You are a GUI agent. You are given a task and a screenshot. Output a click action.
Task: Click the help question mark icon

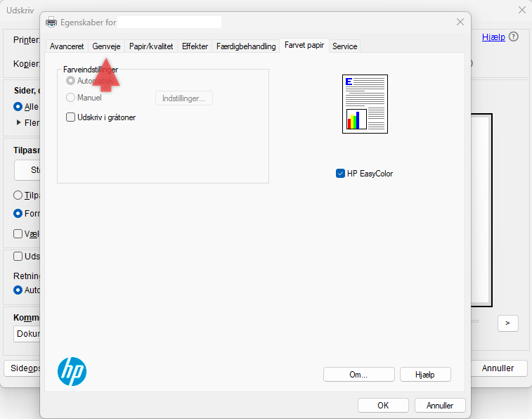(x=514, y=37)
